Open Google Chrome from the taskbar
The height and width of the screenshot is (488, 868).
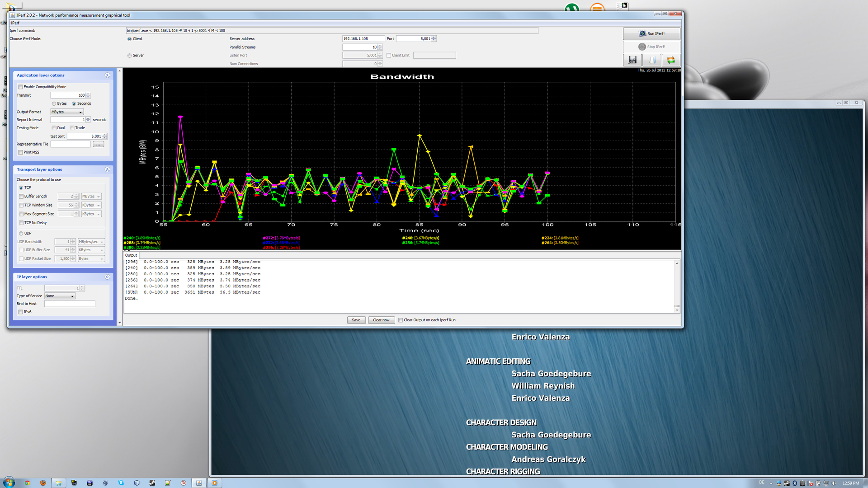click(x=28, y=483)
